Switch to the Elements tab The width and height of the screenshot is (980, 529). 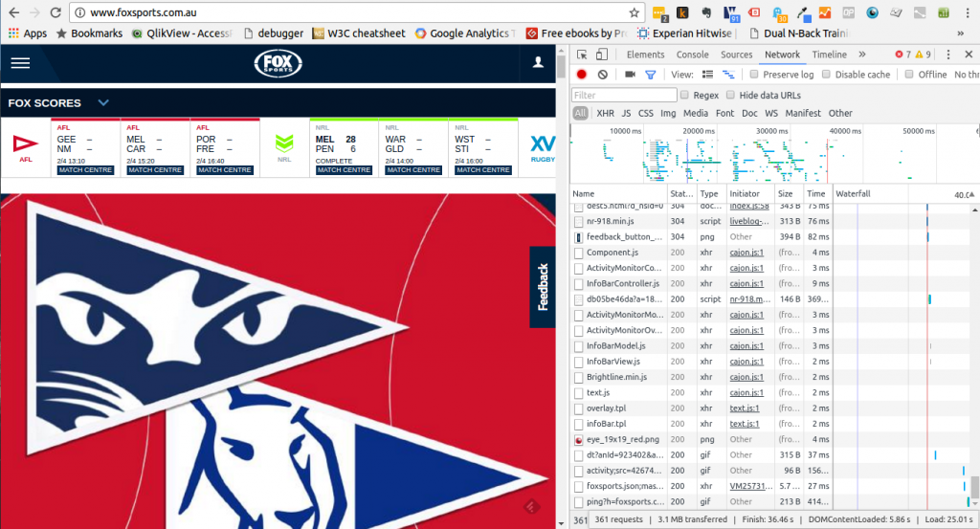[x=646, y=55]
